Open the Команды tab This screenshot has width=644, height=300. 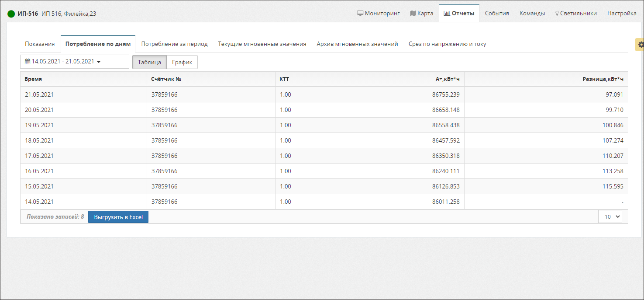(x=532, y=13)
